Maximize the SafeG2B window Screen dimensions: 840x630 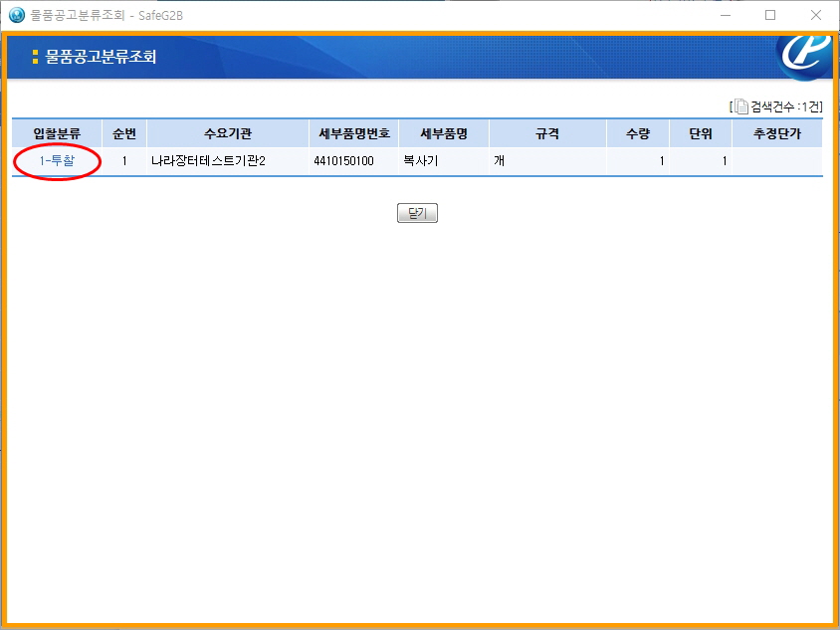pyautogui.click(x=770, y=15)
